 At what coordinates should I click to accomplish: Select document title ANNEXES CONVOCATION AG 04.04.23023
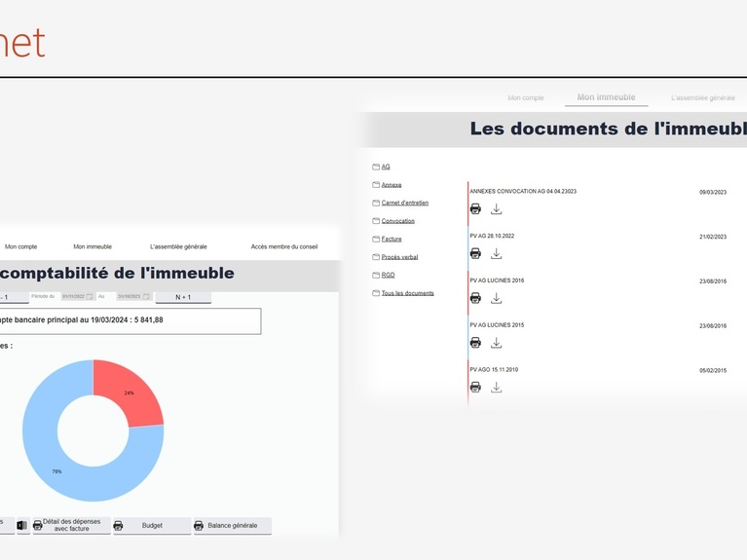click(523, 192)
